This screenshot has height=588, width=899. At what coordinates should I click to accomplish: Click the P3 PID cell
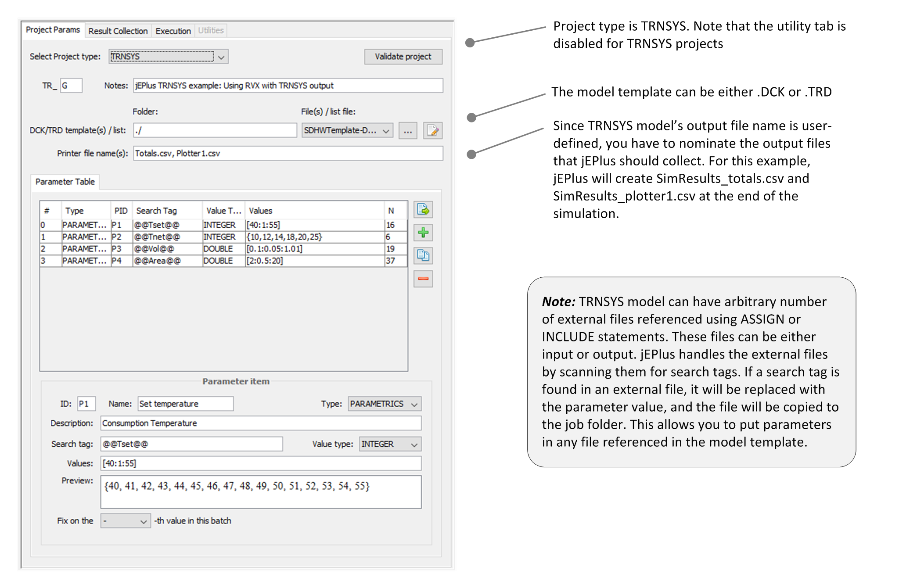tap(121, 249)
